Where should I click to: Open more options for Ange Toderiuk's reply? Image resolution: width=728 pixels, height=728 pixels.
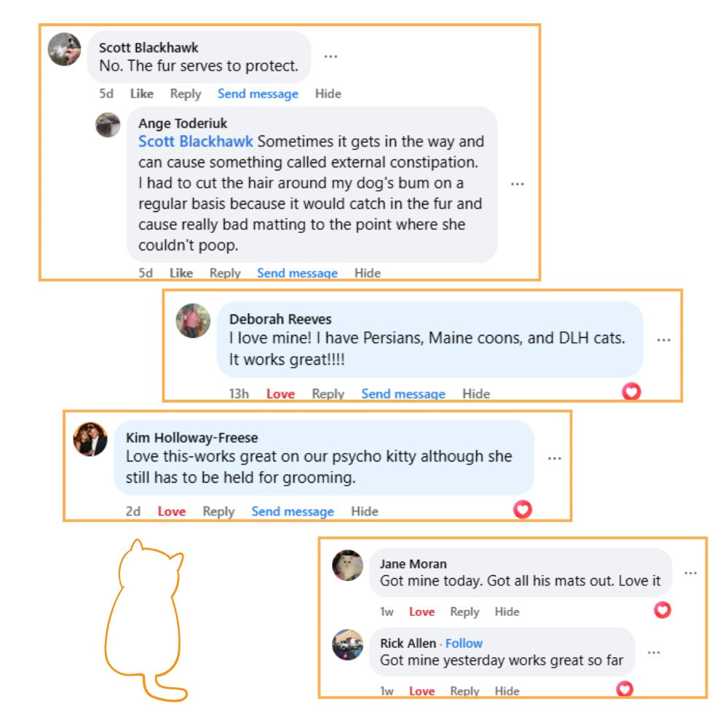click(x=517, y=184)
